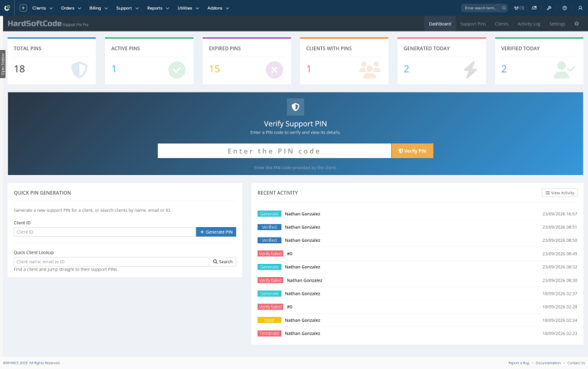Click the timestamp 23/09/2026 16:57
Viewport: 588px width, 369px height.
coord(559,214)
